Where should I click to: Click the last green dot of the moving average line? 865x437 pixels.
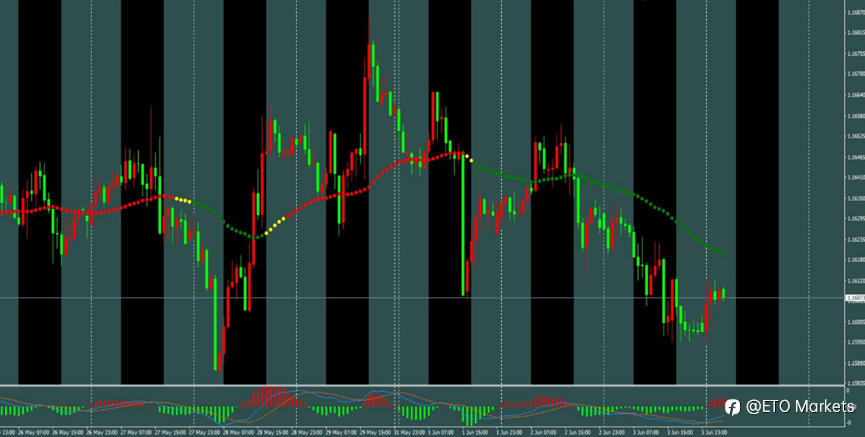(x=723, y=254)
